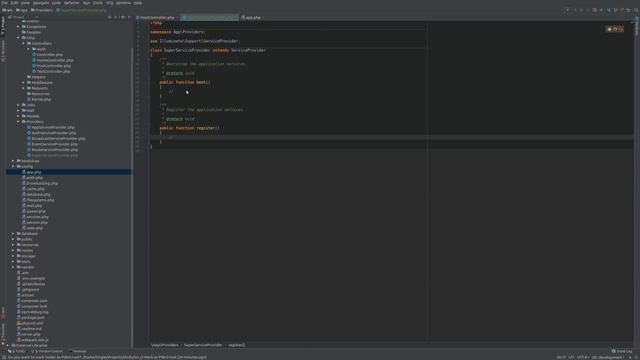Open the run configuration dropdown in toolbar
The image size is (640, 360).
tap(568, 10)
